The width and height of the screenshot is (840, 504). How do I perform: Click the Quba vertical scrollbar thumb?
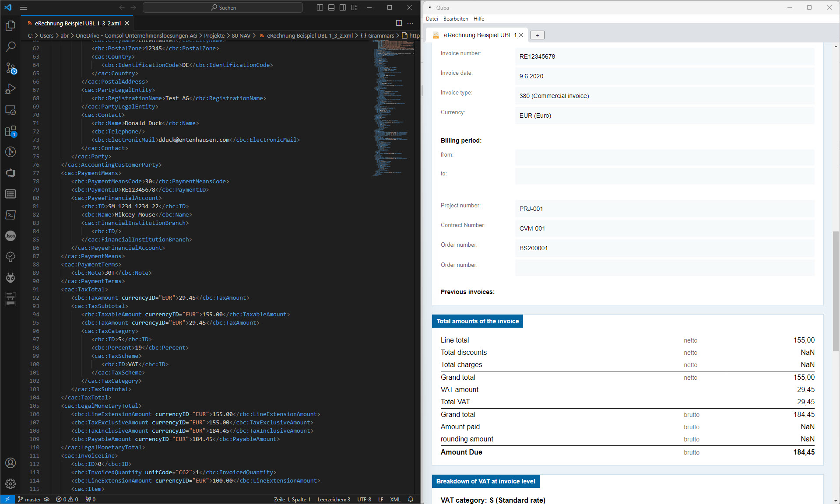(836, 291)
